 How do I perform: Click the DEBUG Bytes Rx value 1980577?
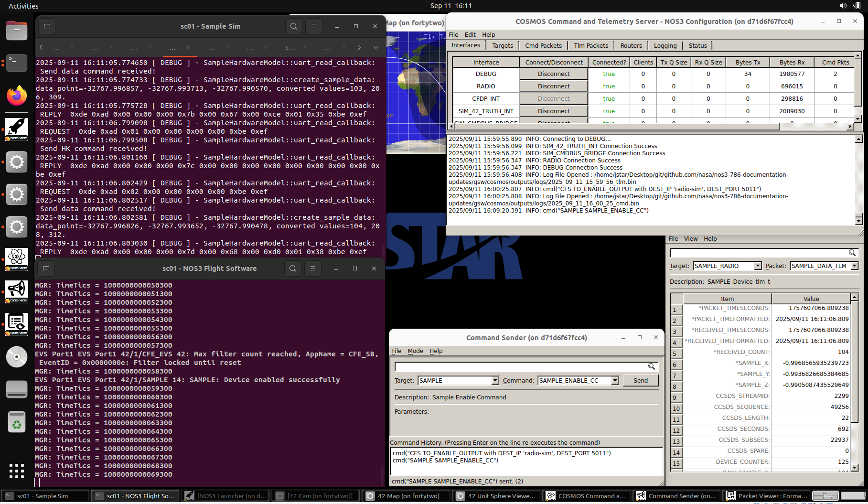pos(792,74)
